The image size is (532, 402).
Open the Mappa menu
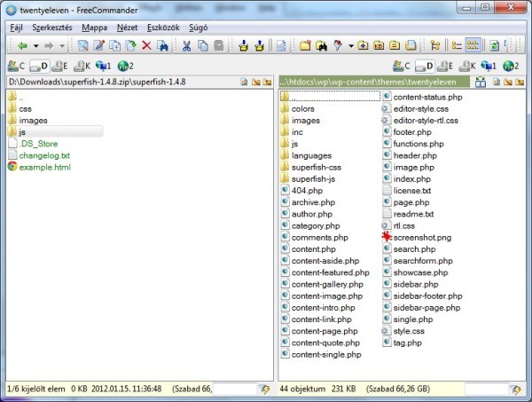coord(94,28)
